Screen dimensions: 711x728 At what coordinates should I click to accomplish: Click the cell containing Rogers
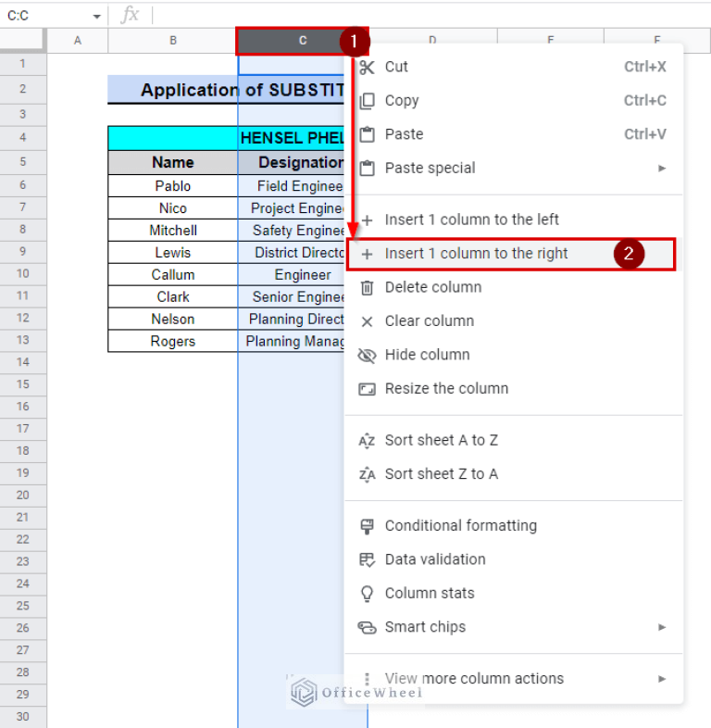[172, 342]
